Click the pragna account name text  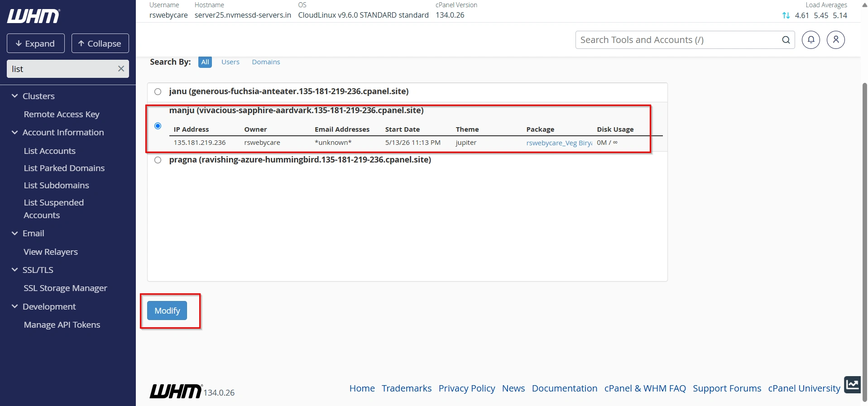click(300, 160)
